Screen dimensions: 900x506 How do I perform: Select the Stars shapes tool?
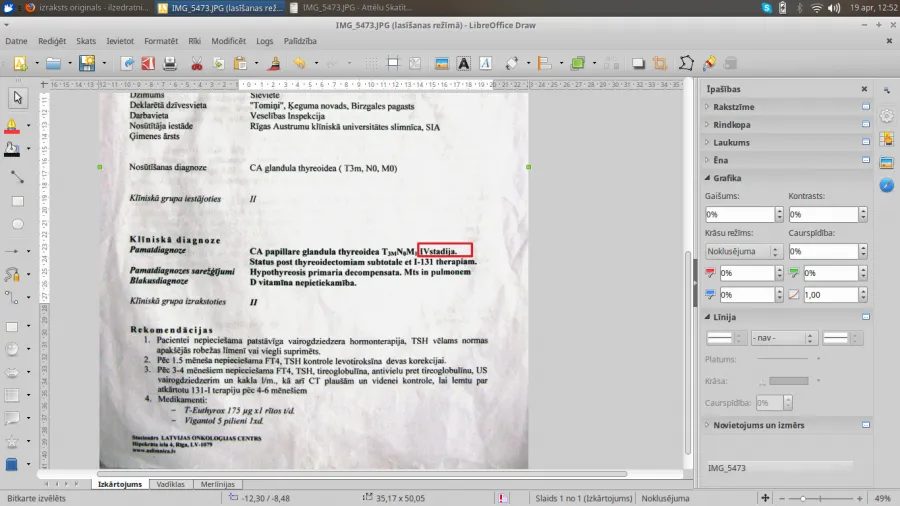12,441
